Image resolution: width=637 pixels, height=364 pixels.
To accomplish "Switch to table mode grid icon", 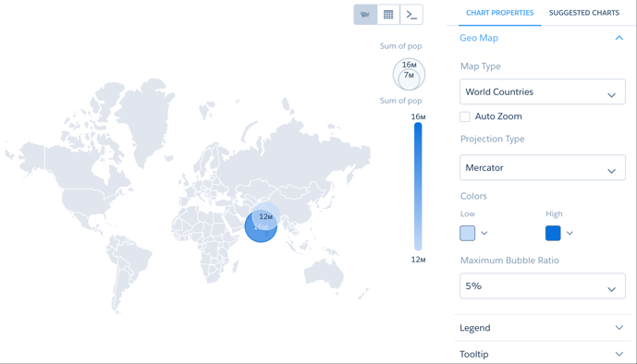I will pyautogui.click(x=388, y=15).
